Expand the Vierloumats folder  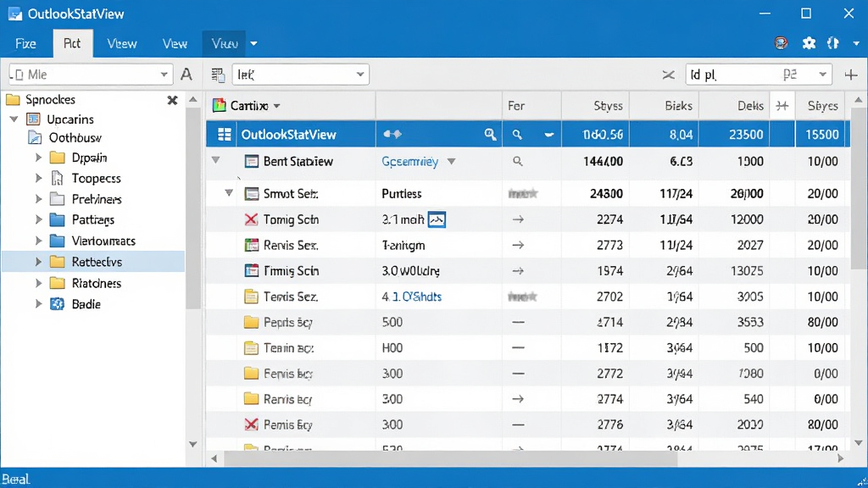pyautogui.click(x=38, y=241)
